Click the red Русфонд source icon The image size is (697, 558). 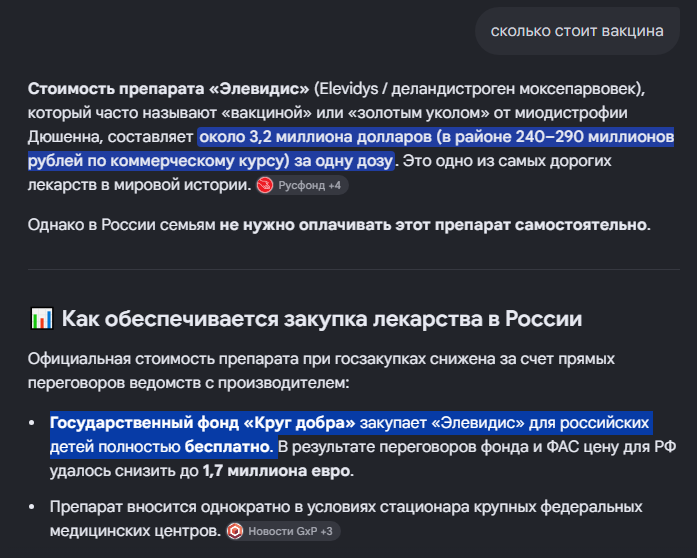264,185
